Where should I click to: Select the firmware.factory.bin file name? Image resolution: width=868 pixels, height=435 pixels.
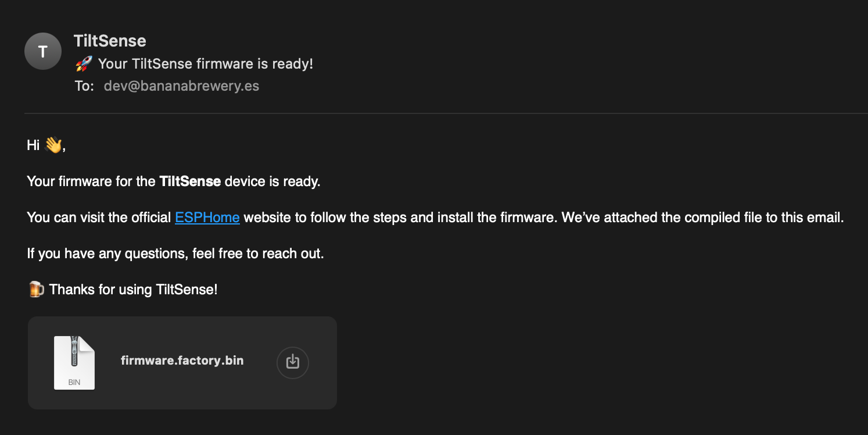click(x=182, y=361)
